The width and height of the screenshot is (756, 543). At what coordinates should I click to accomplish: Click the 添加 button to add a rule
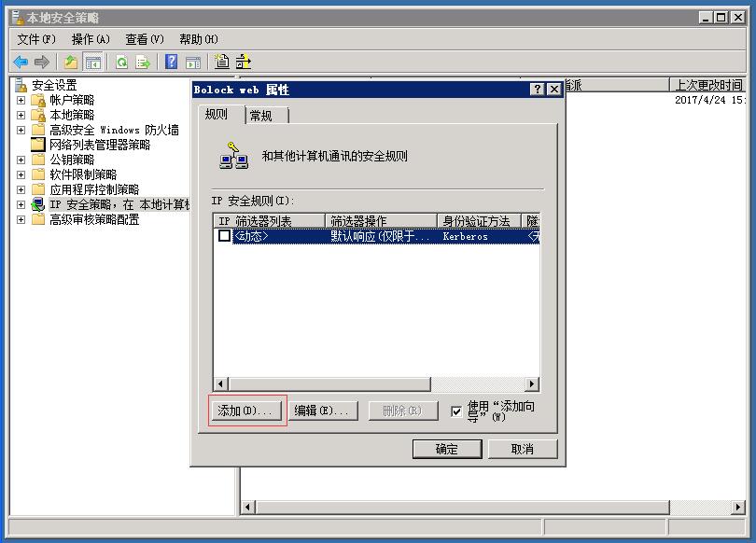coord(244,411)
